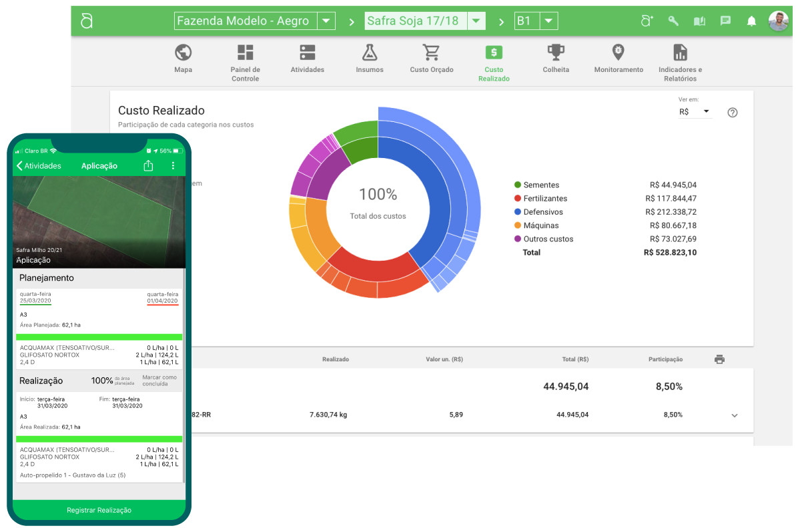Tap the Registrar Realização button
Viewport: 802px width, 532px height.
[x=99, y=510]
